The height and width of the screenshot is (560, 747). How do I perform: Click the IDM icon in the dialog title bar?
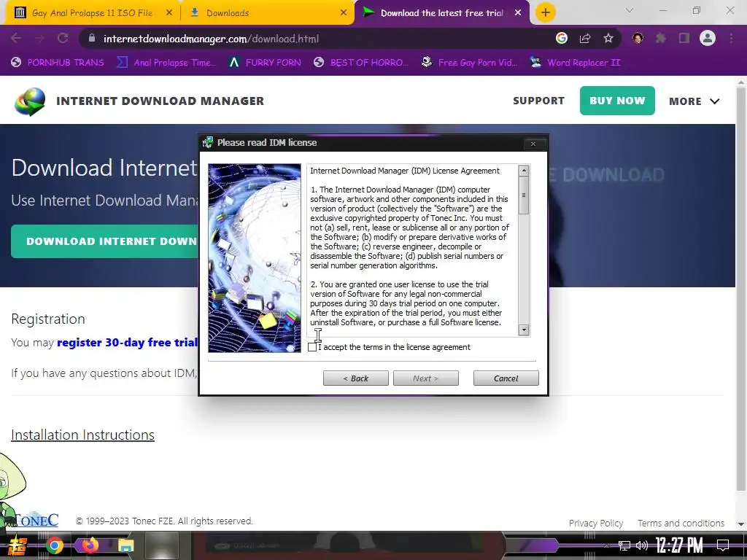(207, 142)
